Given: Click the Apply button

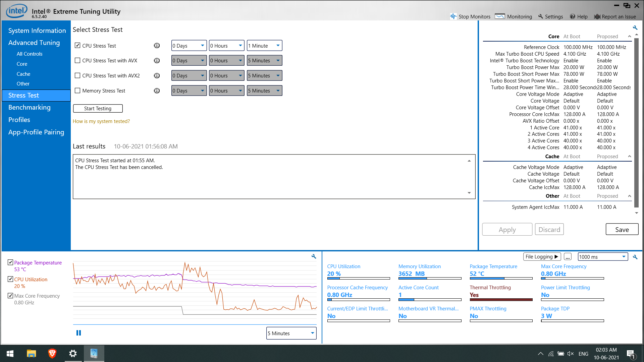Looking at the screenshot, I should point(507,229).
